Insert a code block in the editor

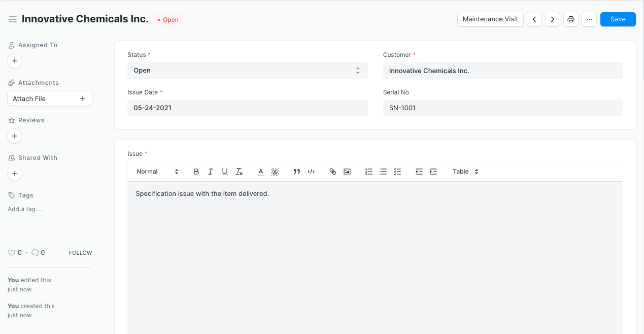click(311, 172)
